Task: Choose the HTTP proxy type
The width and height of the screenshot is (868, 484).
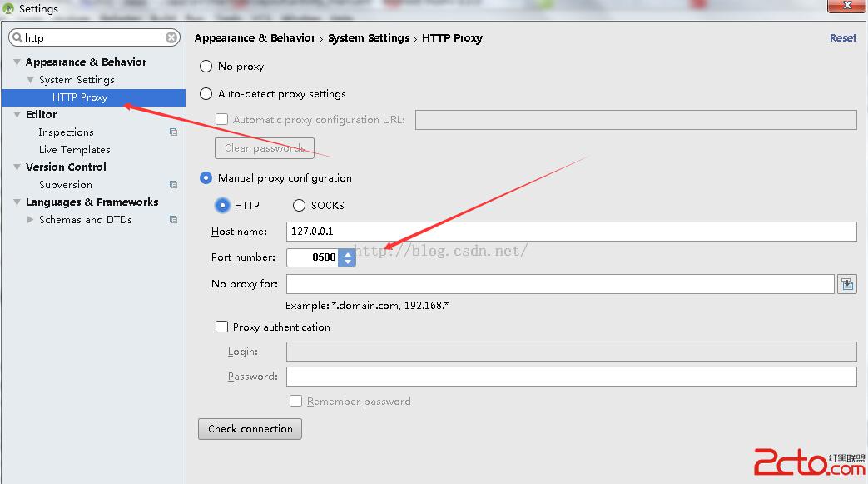Action: point(222,205)
